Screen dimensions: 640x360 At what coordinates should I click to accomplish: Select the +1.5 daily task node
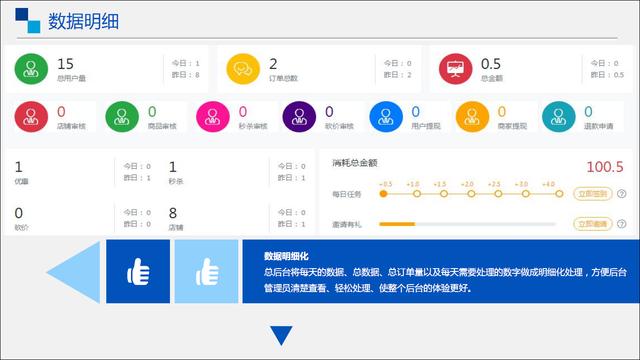(444, 194)
